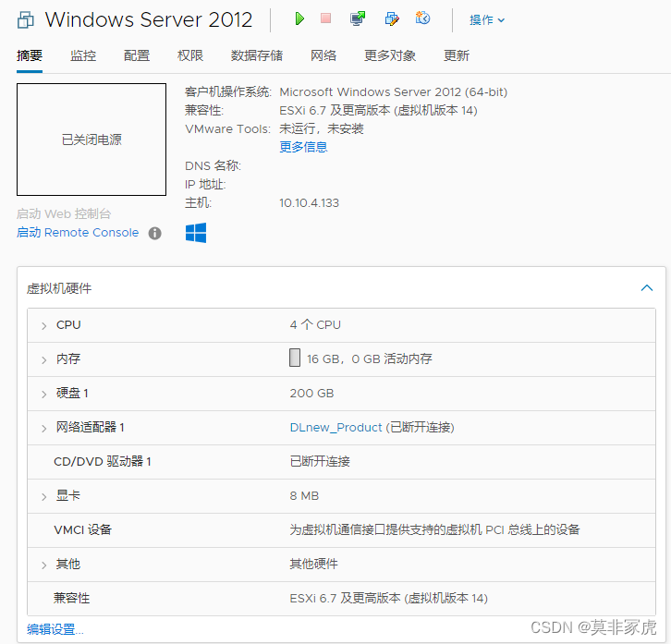The width and height of the screenshot is (671, 644).
Task: Click the 更多信息 link
Action: [303, 147]
